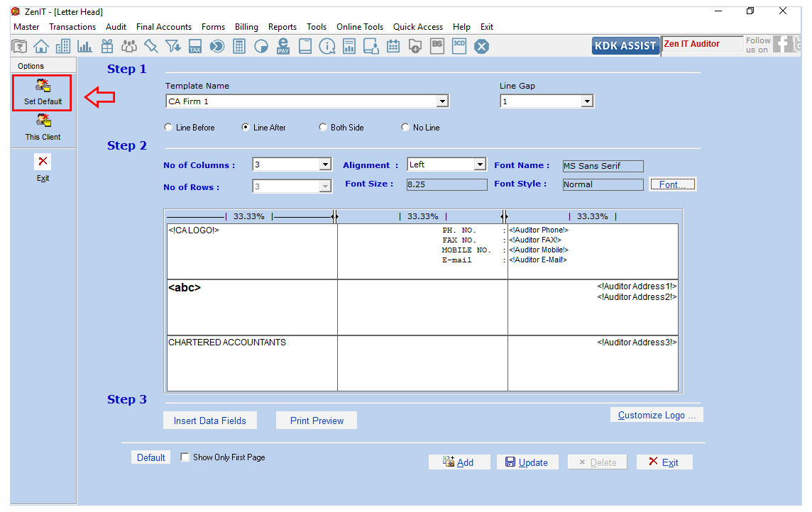Click the calculator icon in the toolbar
Image resolution: width=812 pixels, height=512 pixels.
coord(239,46)
